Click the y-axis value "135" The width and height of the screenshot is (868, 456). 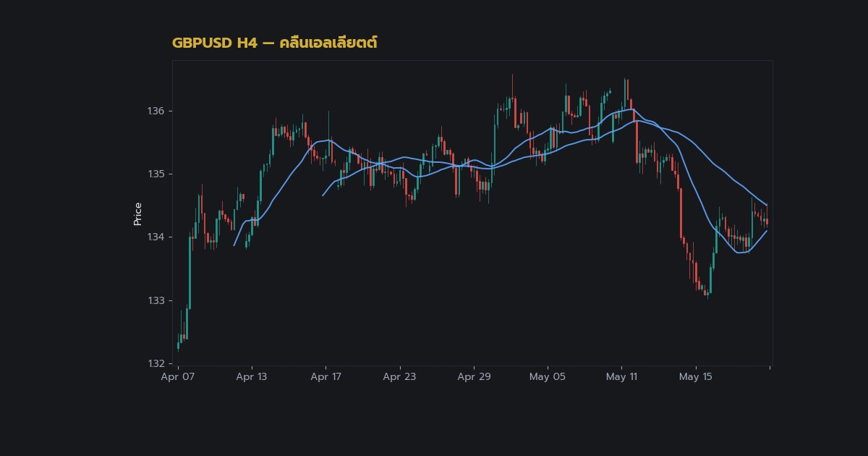click(x=156, y=174)
